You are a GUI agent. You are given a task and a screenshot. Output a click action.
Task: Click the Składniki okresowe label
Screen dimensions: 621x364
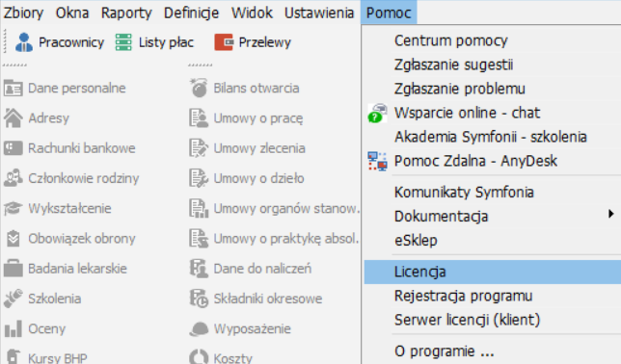click(268, 299)
